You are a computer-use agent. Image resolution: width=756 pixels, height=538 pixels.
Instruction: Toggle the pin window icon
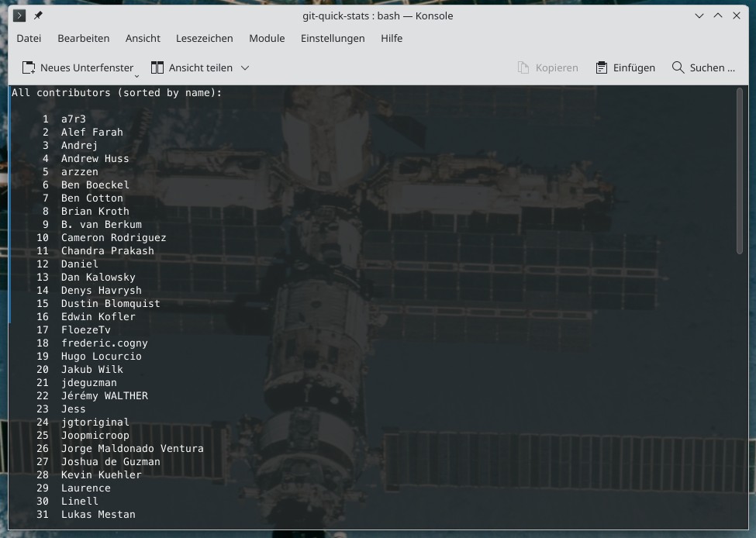[38, 16]
